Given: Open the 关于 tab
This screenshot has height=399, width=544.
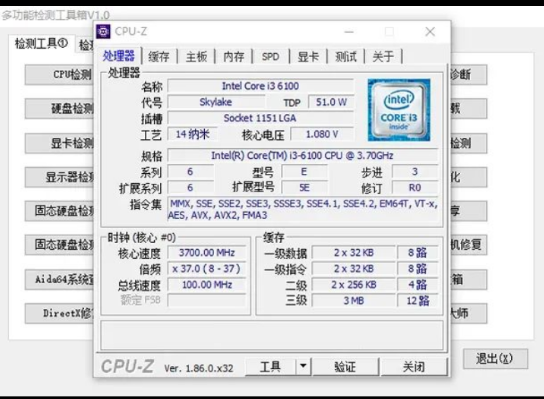Looking at the screenshot, I should pos(383,56).
